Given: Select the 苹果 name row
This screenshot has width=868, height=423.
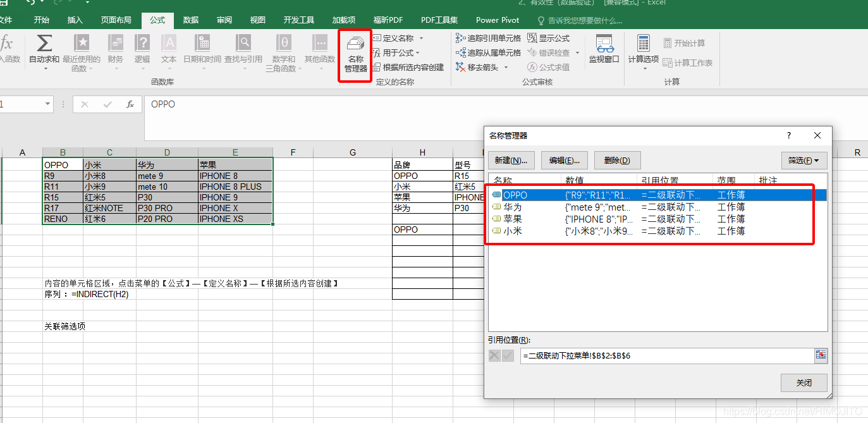Looking at the screenshot, I should click(x=657, y=219).
